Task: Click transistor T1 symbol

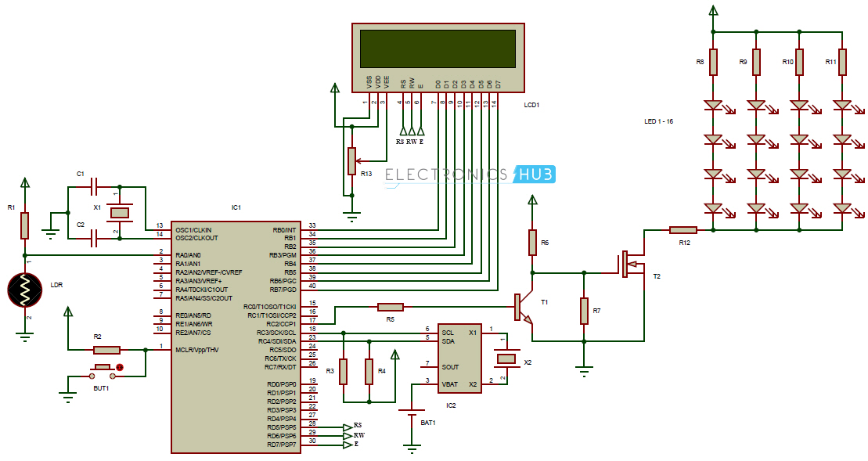Action: pos(524,308)
